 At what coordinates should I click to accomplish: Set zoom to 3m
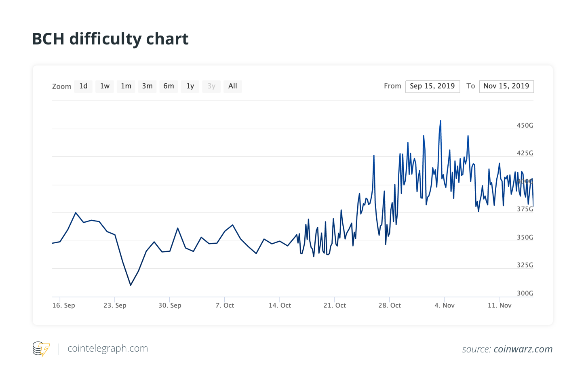pos(148,86)
